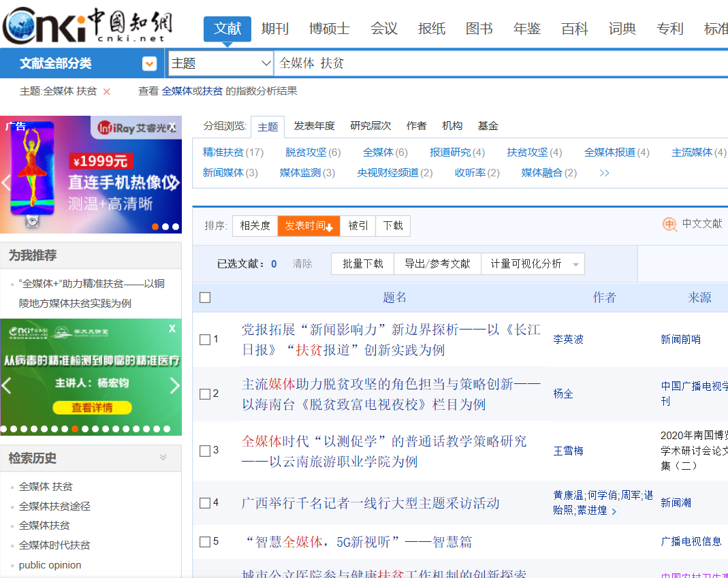
Task: Remove the 主题:全媒体 扶贫 filter with red X
Action: [x=107, y=92]
